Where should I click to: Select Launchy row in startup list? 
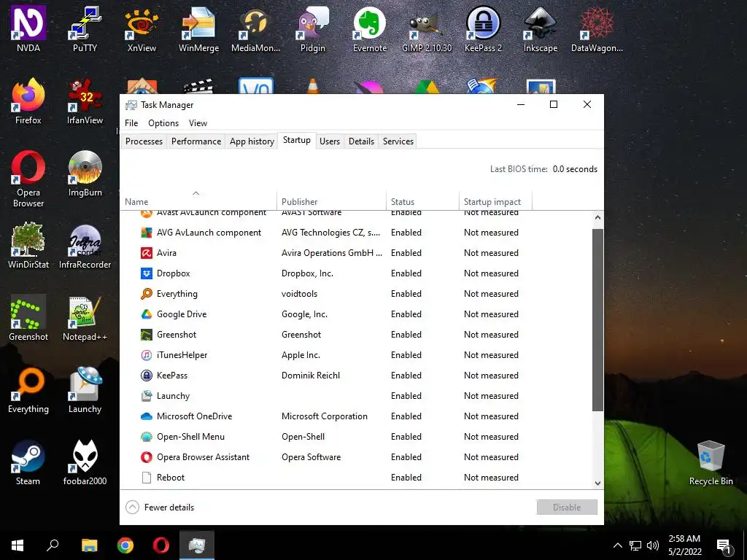click(x=356, y=396)
